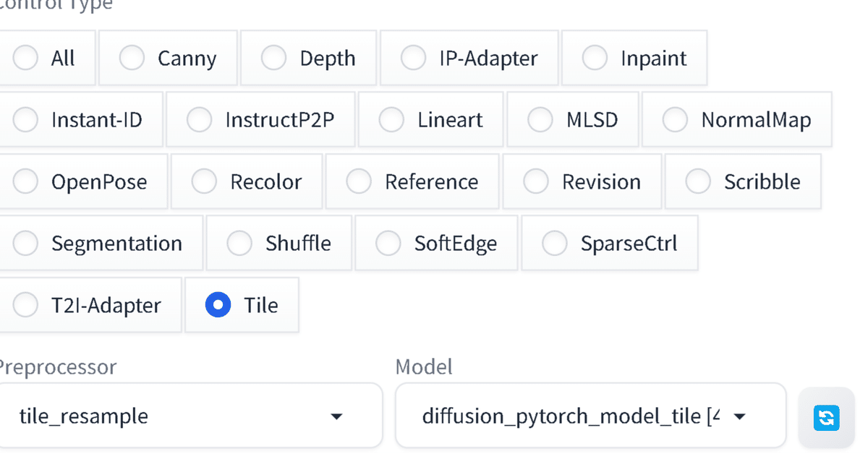The image size is (868, 454).
Task: Pick the Recolor option
Action: coord(204,181)
